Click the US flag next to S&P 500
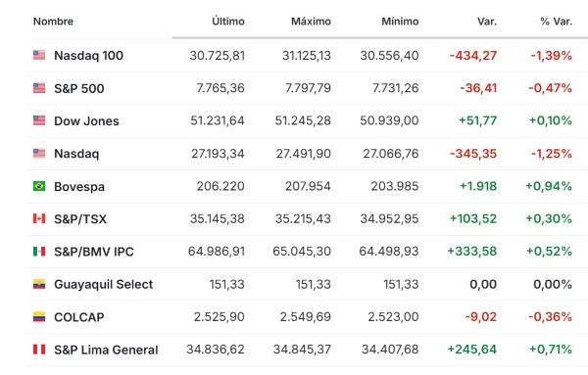This screenshot has height=375, width=588. pyautogui.click(x=39, y=88)
